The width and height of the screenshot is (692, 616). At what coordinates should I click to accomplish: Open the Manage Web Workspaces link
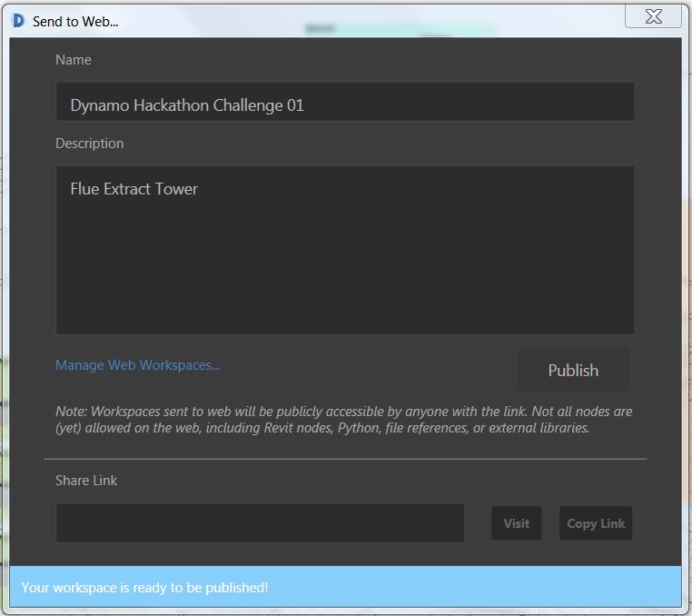(138, 365)
